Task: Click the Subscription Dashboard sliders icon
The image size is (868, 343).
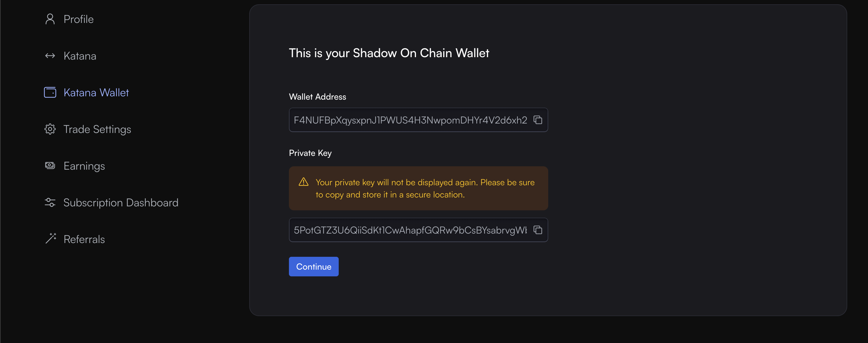Action: pos(50,202)
